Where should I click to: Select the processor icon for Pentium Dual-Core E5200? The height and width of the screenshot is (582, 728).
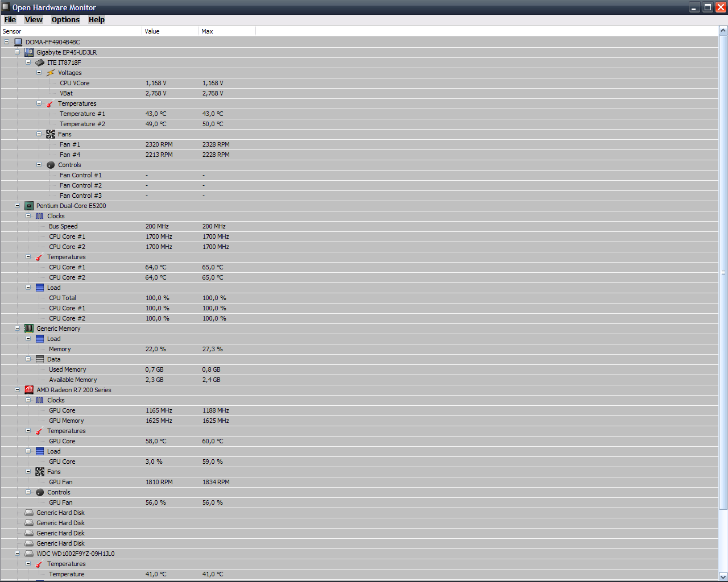[29, 206]
